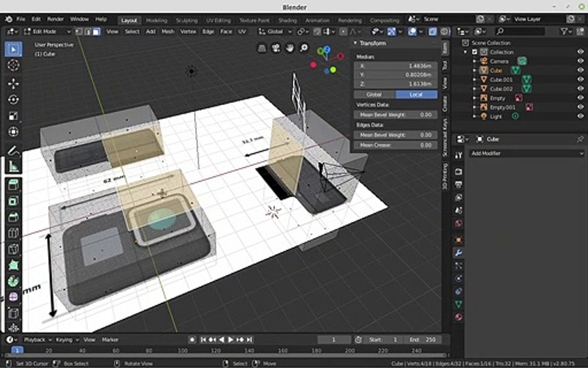Open the Keying dropdown
Image resolution: width=588 pixels, height=368 pixels.
pyautogui.click(x=67, y=339)
